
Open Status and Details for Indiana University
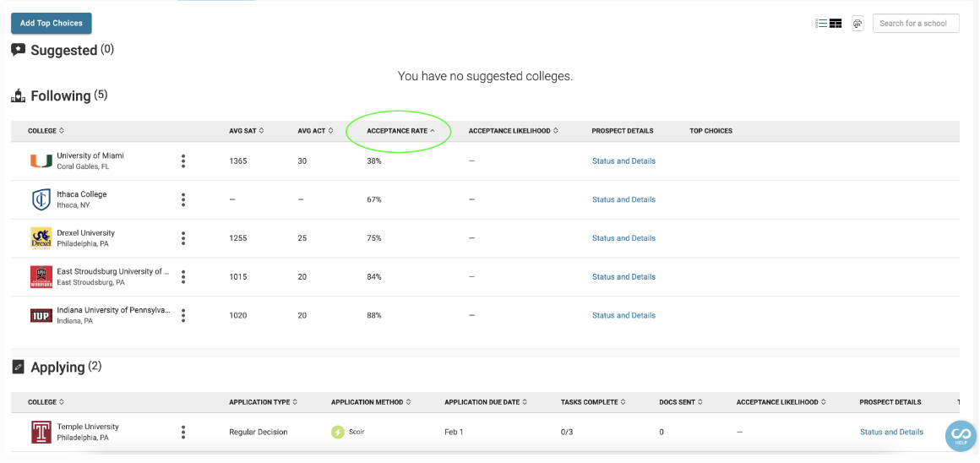click(623, 315)
